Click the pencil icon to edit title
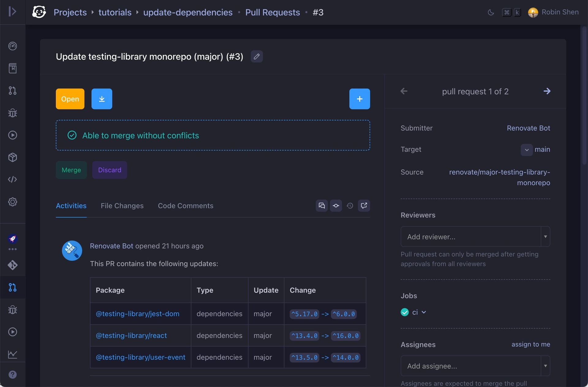 click(257, 57)
